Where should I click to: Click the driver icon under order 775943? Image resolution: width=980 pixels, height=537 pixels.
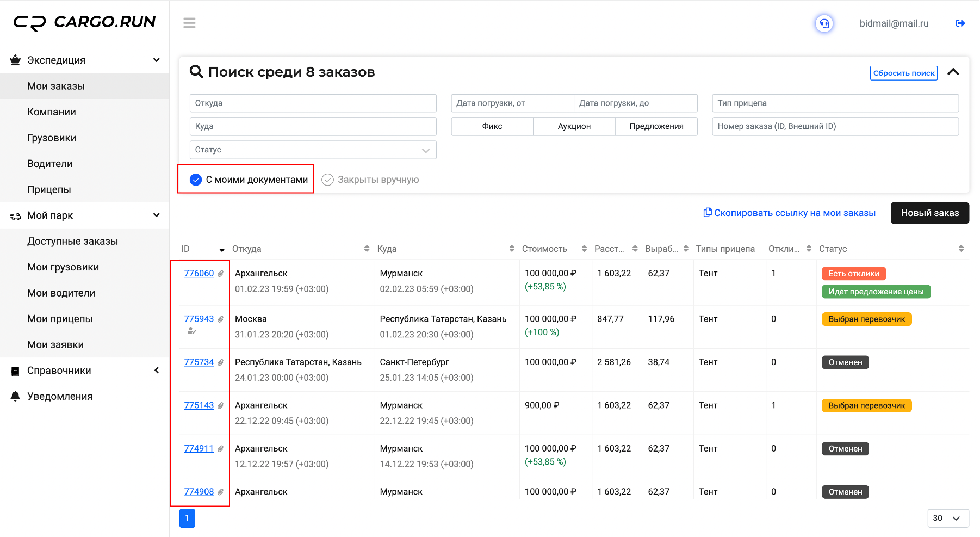pos(191,331)
